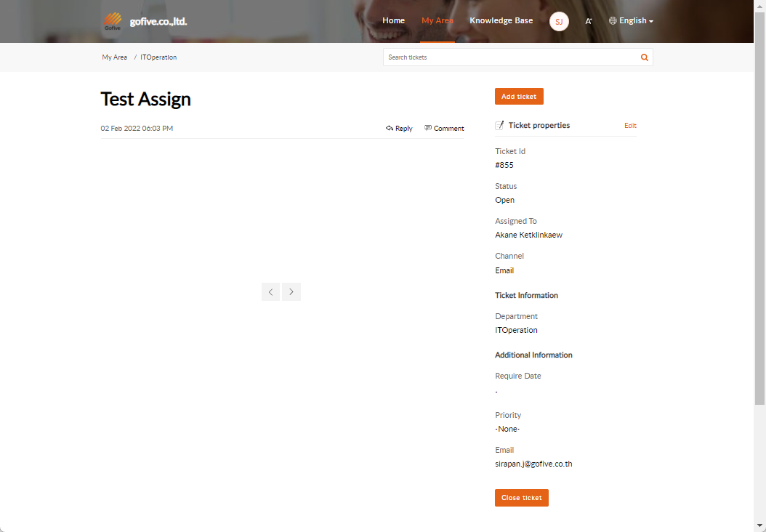Screen dimensions: 766x532
Task: Click the font size adjust icon
Action: point(589,22)
